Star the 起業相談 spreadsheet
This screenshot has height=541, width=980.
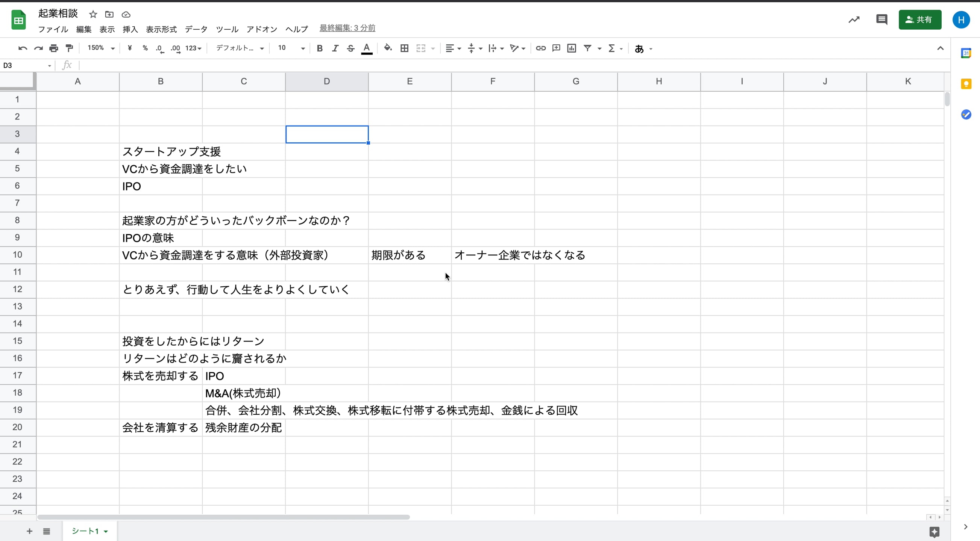[x=93, y=14]
